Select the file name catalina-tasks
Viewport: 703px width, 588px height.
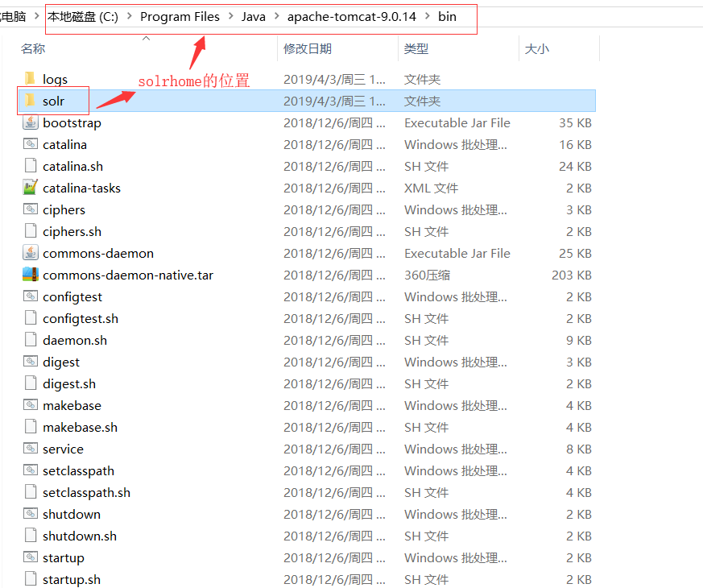click(81, 188)
